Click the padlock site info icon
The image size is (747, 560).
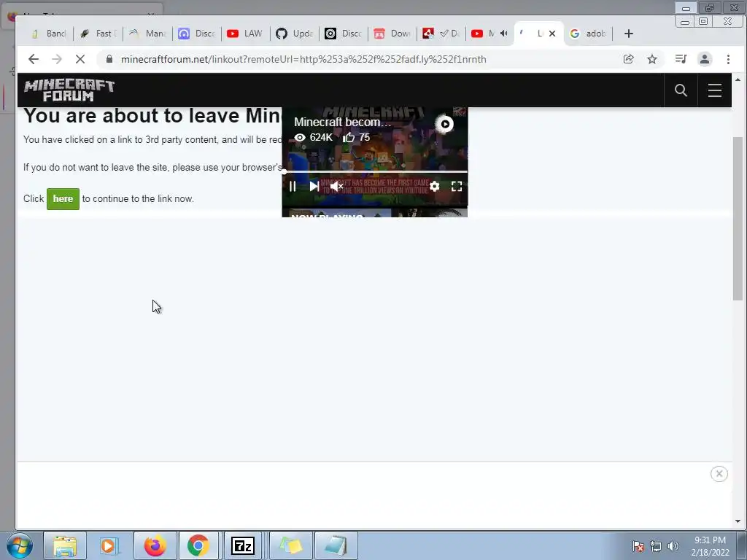[x=109, y=59]
